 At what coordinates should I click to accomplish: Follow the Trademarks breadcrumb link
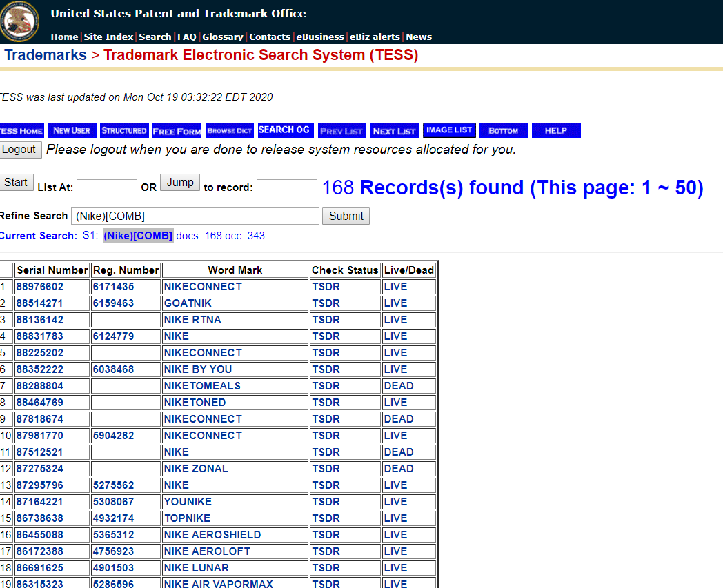[46, 55]
